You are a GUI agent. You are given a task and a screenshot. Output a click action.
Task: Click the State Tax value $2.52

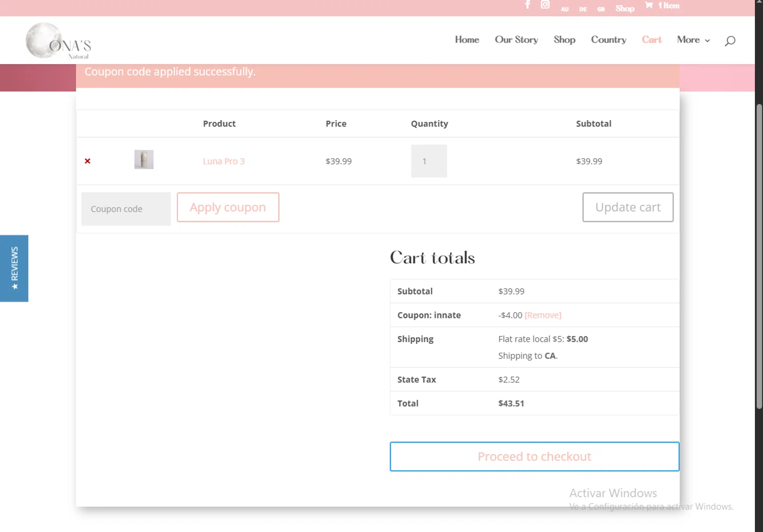[509, 379]
